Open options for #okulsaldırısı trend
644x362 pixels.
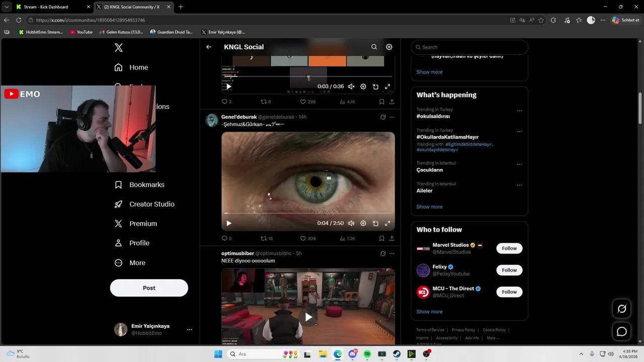tap(519, 111)
